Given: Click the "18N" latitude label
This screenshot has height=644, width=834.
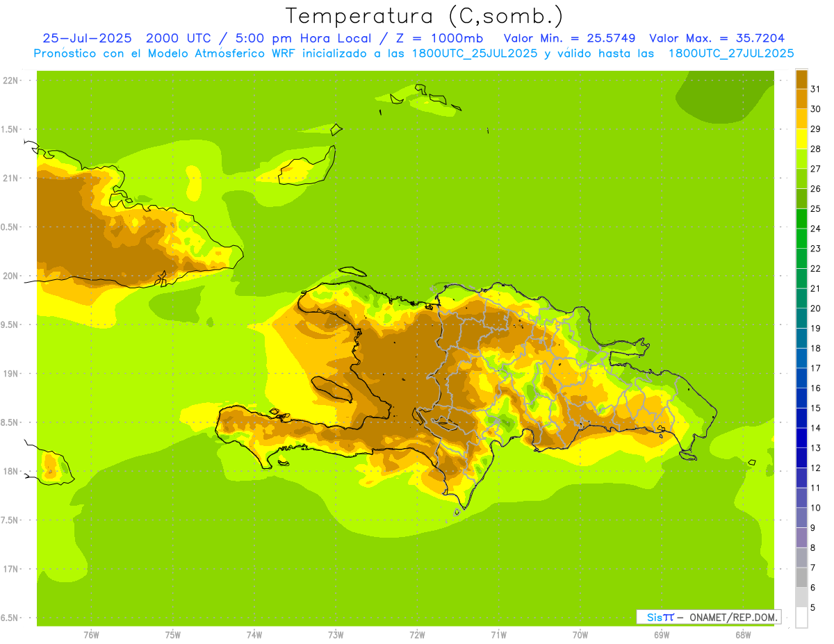Looking at the screenshot, I should point(10,471).
